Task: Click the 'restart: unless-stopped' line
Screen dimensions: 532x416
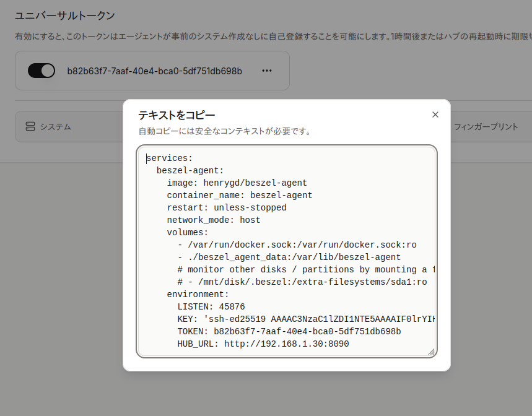Action: tap(226, 208)
